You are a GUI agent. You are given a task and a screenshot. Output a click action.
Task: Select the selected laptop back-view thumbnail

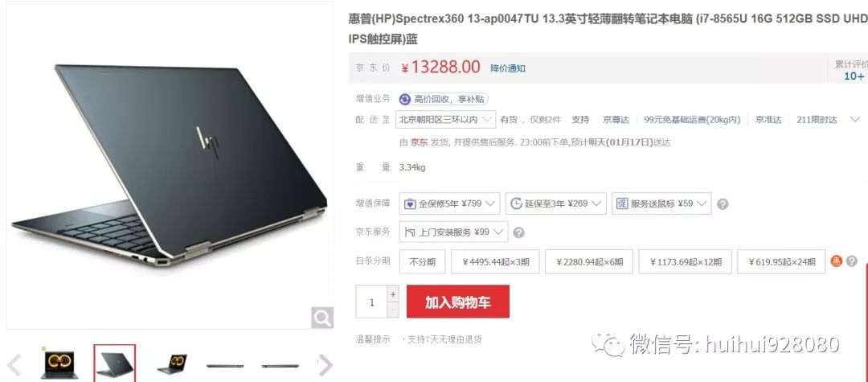(x=115, y=364)
